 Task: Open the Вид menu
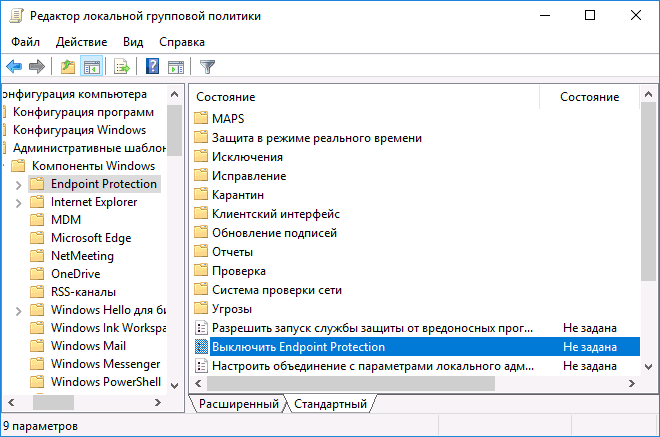coord(133,42)
